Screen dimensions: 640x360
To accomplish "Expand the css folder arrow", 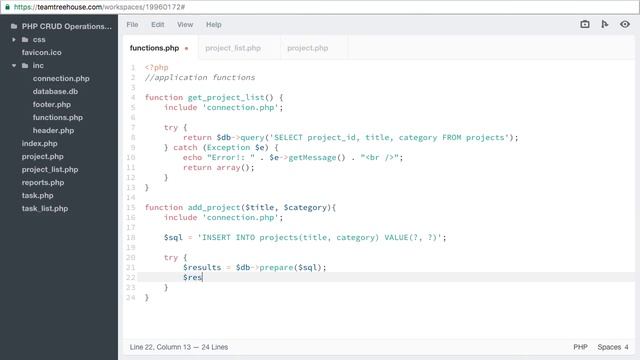I will point(14,40).
